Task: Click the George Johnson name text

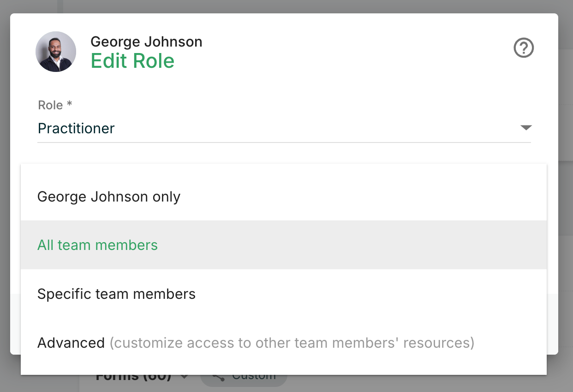Action: (x=146, y=42)
